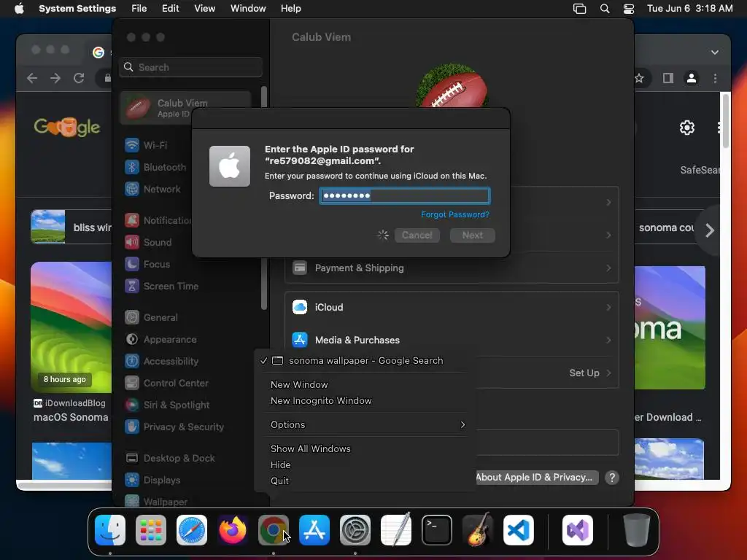Click the Chrome reload button
The image size is (747, 560).
(79, 78)
